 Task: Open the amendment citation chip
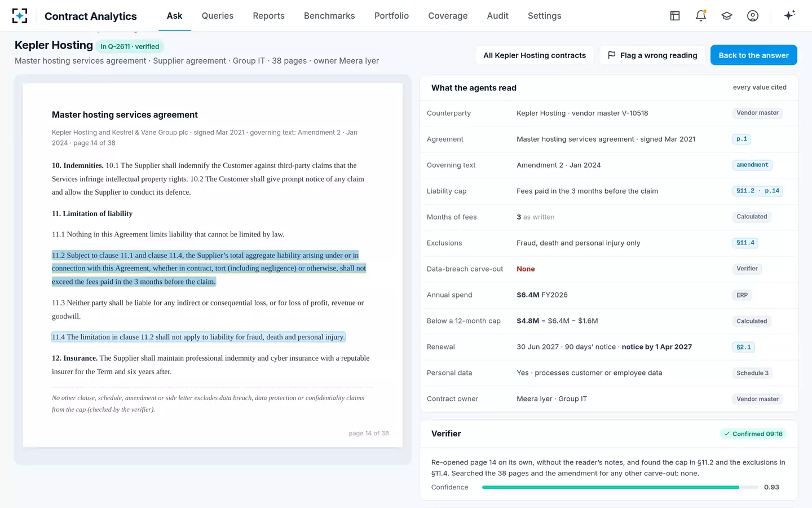point(752,165)
